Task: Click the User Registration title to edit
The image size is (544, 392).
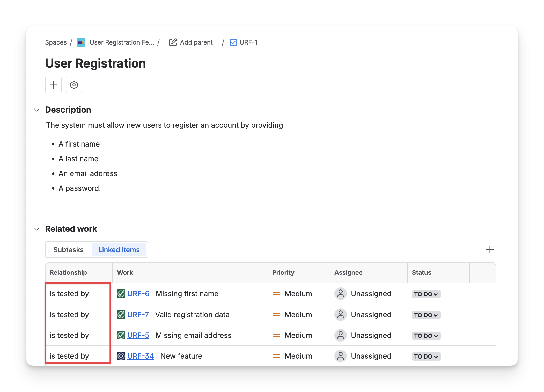Action: 95,63
